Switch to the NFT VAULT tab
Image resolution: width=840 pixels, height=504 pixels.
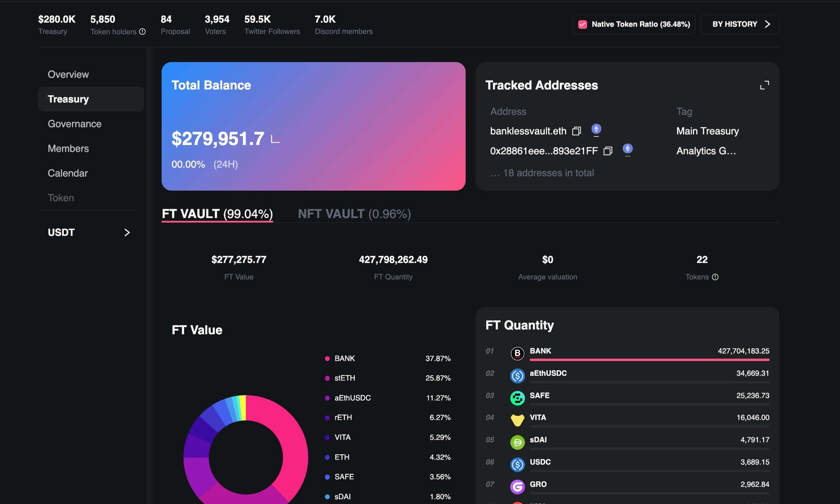tap(354, 214)
